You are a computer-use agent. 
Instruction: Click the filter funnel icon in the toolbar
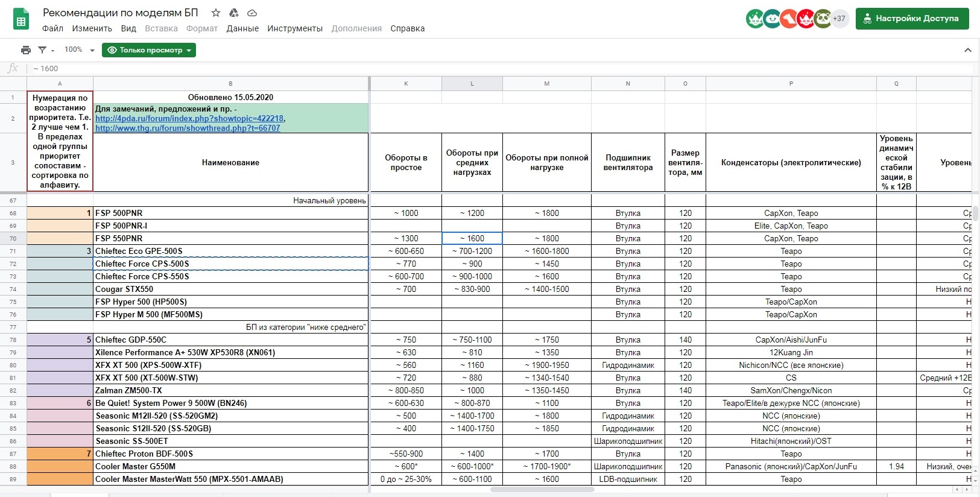[42, 50]
